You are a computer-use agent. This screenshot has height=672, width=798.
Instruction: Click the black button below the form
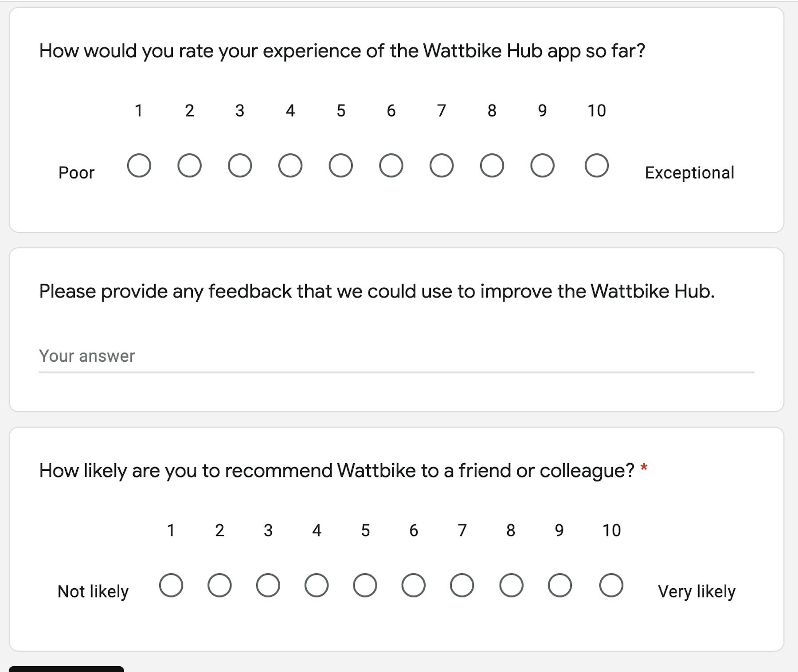coord(66,669)
